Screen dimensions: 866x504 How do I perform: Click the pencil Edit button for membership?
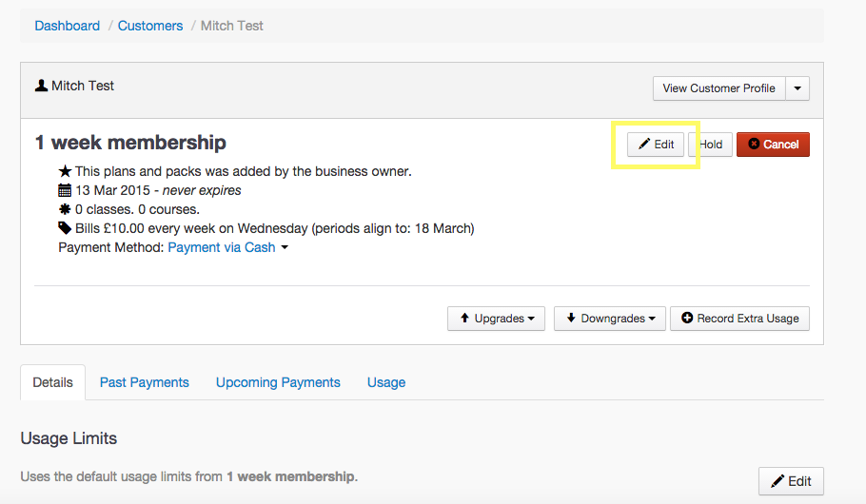click(656, 145)
